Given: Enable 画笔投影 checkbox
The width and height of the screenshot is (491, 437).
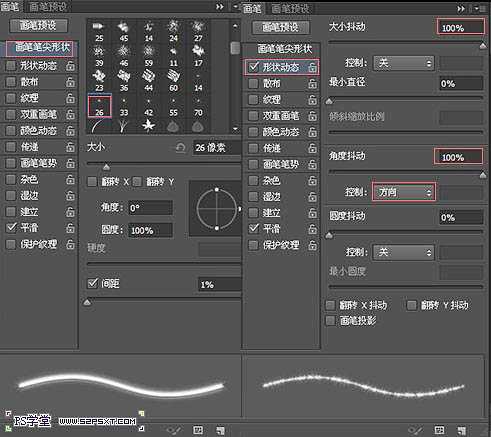Looking at the screenshot, I should (330, 321).
